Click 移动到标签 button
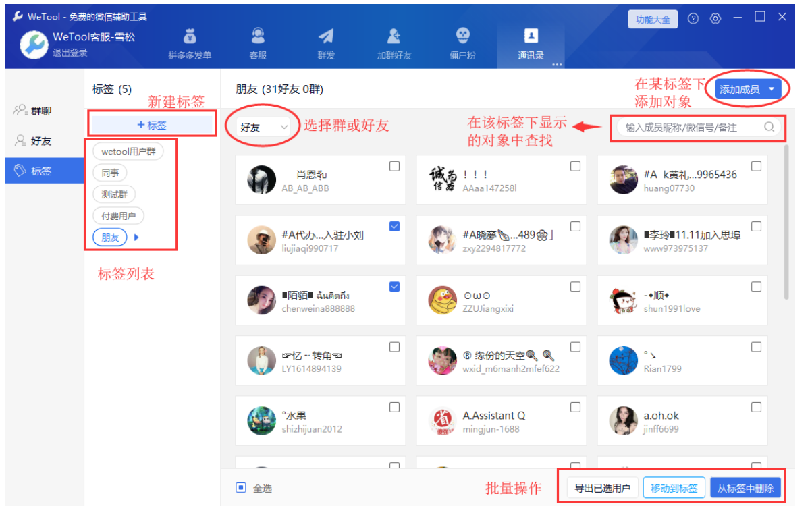Viewport: 812px width, 527px height. (x=674, y=488)
